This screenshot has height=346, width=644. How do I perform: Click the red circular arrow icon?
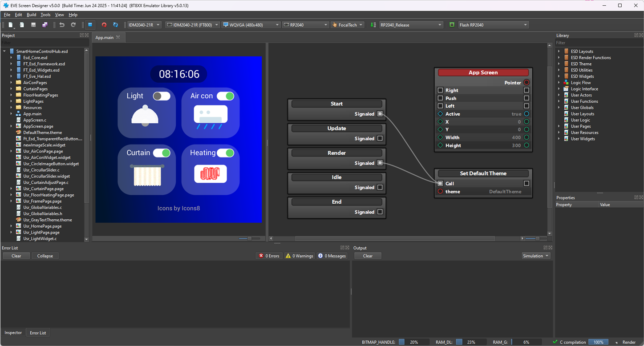[104, 25]
